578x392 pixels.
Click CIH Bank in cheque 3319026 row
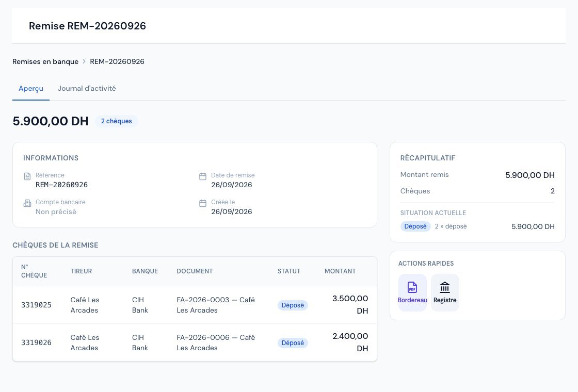tap(140, 342)
